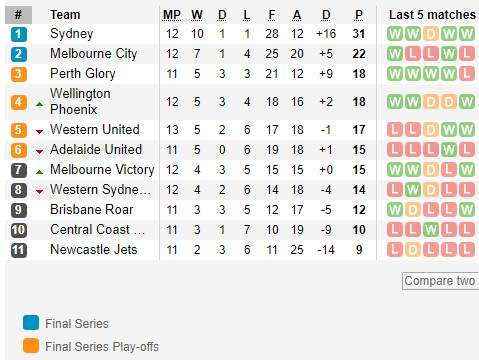Click Sydney's orange draw result badge
This screenshot has width=479, height=360.
pyautogui.click(x=431, y=34)
